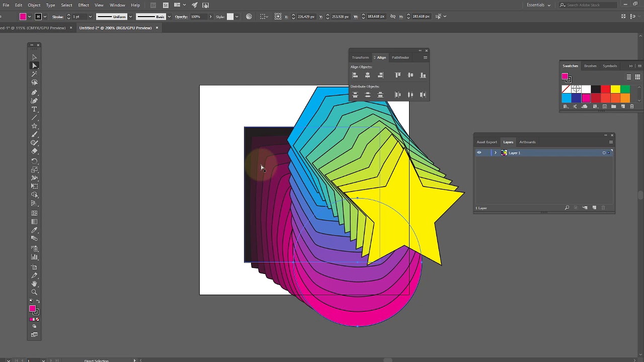Click the Opacity value field
This screenshot has width=644, height=362.
tap(199, 17)
